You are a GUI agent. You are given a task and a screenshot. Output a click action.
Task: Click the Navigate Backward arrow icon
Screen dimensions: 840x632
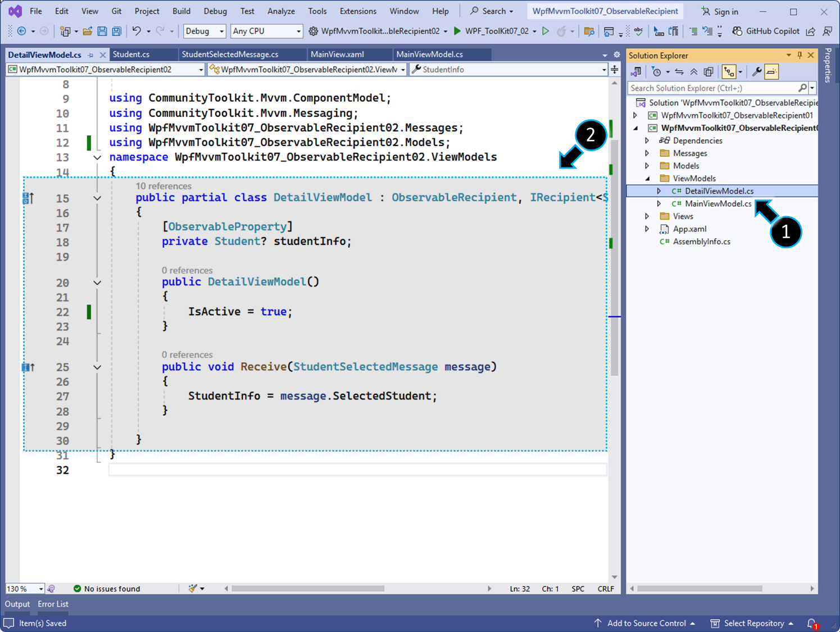pos(21,31)
